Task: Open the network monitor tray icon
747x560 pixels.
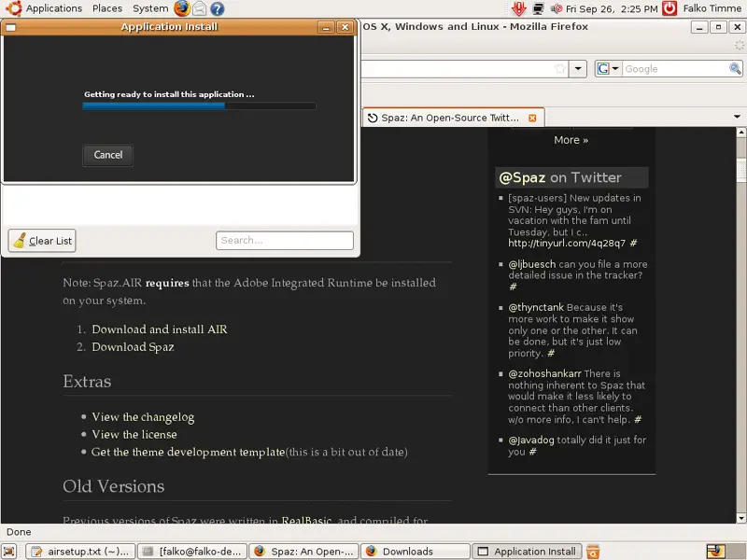Action: (x=539, y=8)
